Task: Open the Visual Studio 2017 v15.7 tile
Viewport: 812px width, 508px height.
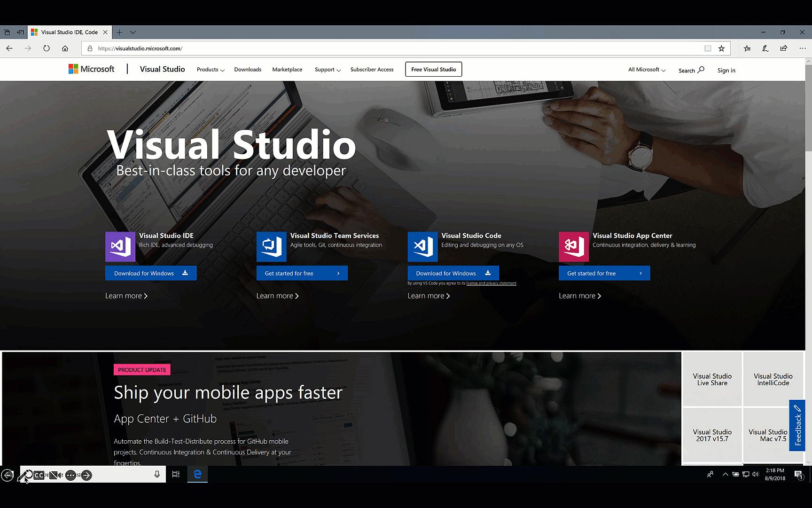Action: tap(712, 435)
